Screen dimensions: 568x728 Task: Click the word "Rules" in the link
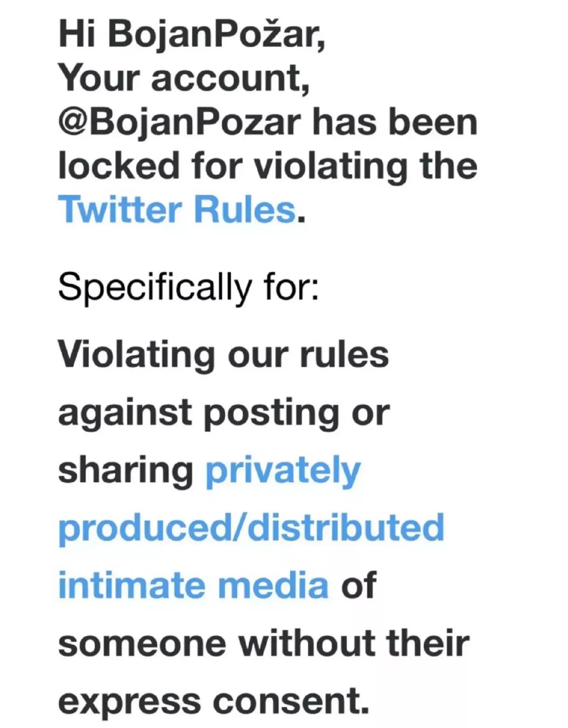(x=245, y=210)
